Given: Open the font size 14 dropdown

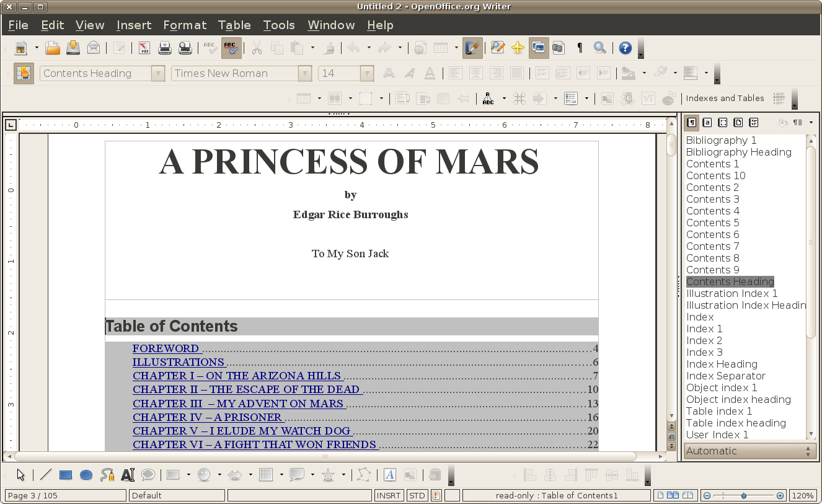Looking at the screenshot, I should click(367, 73).
